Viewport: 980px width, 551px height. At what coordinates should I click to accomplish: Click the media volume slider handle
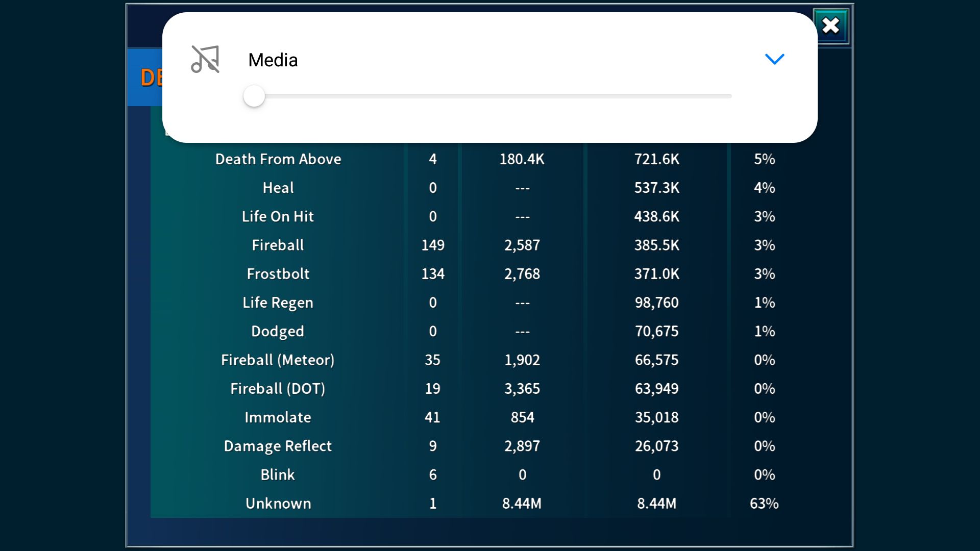click(x=254, y=96)
